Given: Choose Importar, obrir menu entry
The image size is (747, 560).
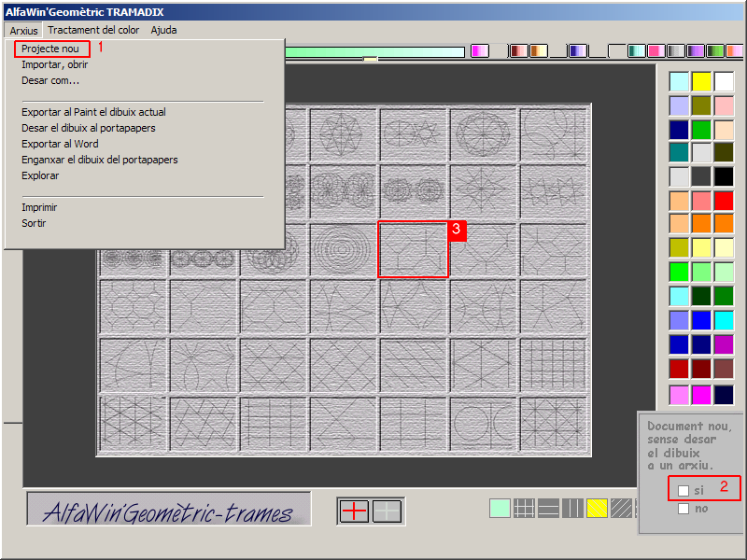Looking at the screenshot, I should coord(54,64).
